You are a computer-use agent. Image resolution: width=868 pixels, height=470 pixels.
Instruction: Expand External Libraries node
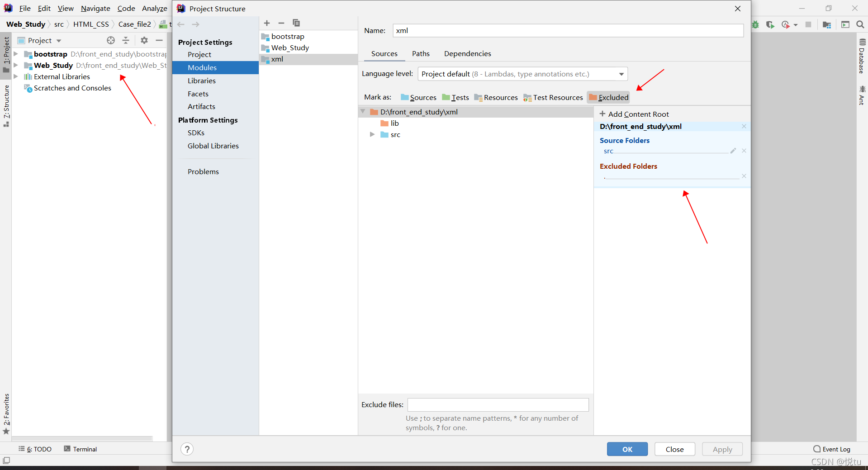(16, 76)
